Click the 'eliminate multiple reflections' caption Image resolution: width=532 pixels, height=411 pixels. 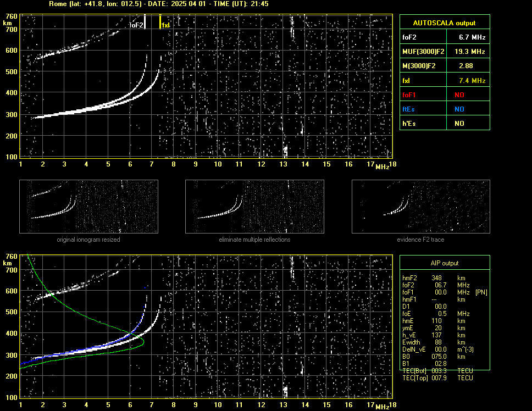tap(254, 240)
